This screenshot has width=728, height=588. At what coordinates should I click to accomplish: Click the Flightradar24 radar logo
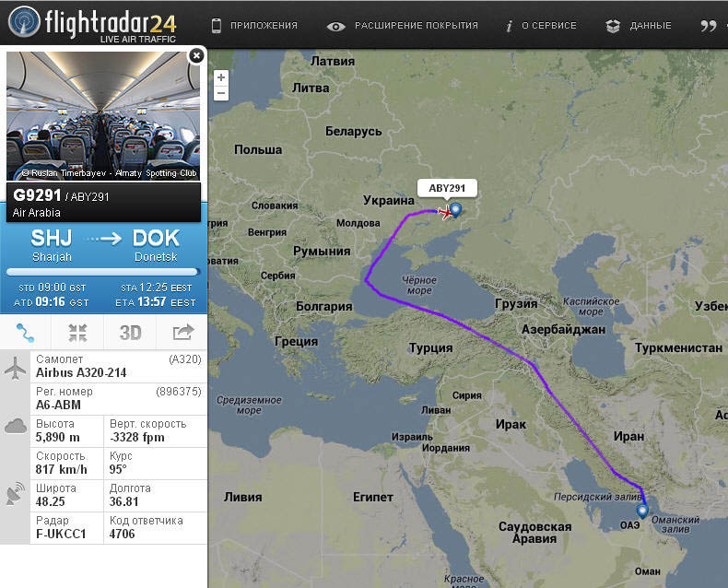(25, 22)
